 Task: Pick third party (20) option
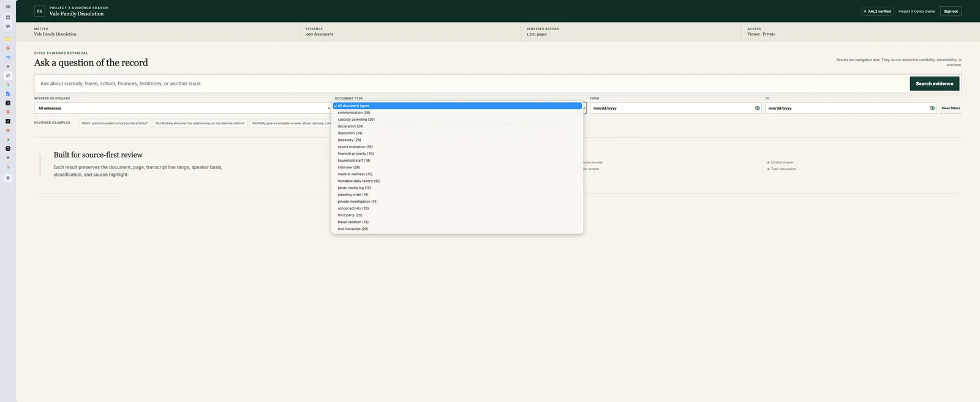tap(457, 215)
